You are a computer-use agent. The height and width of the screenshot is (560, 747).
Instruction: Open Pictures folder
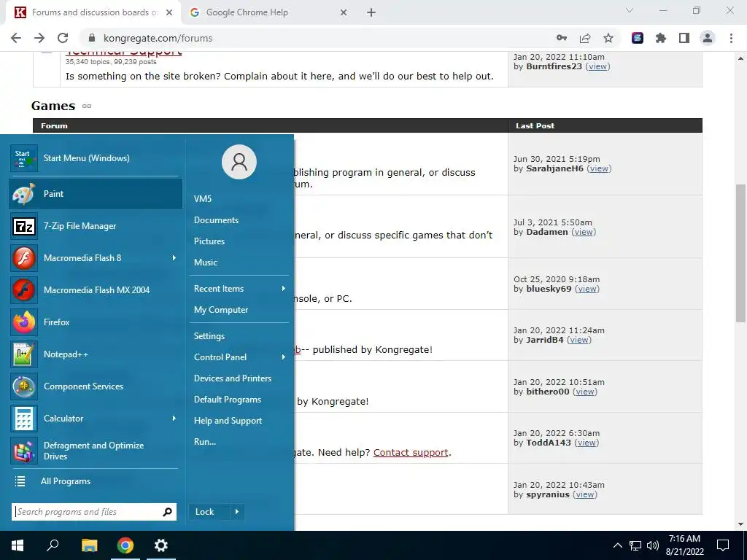(x=209, y=241)
